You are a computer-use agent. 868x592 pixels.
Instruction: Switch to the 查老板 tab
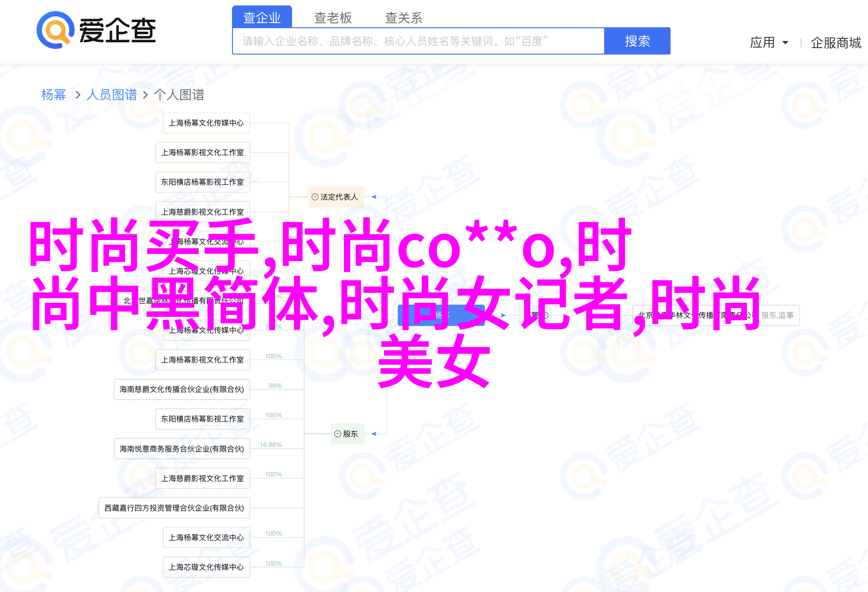coord(333,18)
